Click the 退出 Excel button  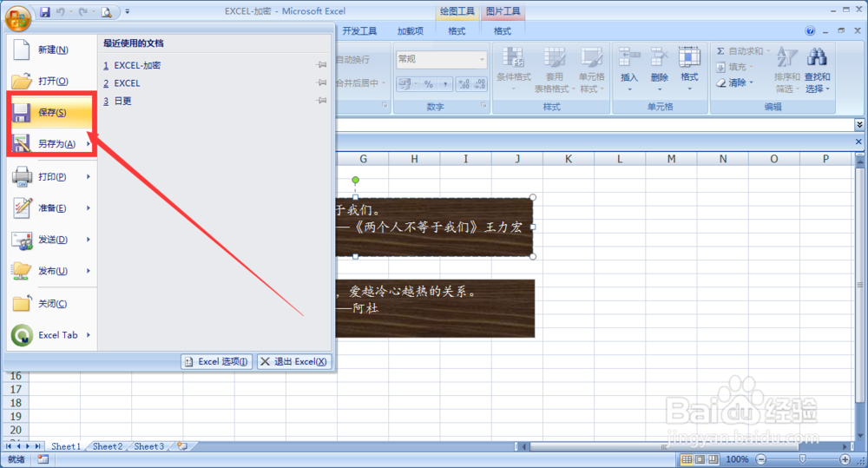(x=294, y=362)
